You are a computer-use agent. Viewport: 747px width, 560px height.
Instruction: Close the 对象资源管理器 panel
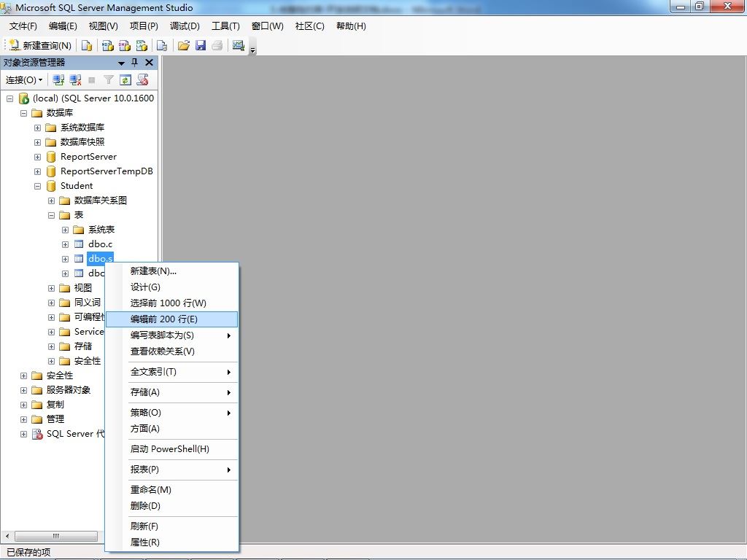pos(149,63)
